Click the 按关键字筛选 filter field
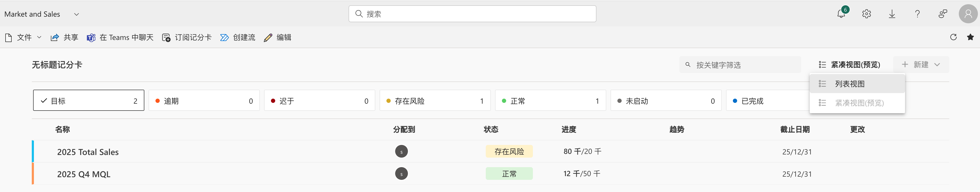 coord(740,65)
